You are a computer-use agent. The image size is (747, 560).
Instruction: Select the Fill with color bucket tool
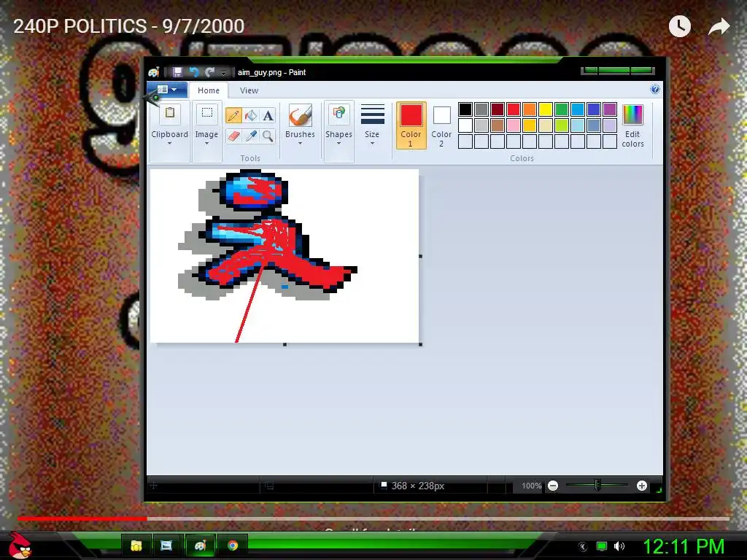point(251,115)
